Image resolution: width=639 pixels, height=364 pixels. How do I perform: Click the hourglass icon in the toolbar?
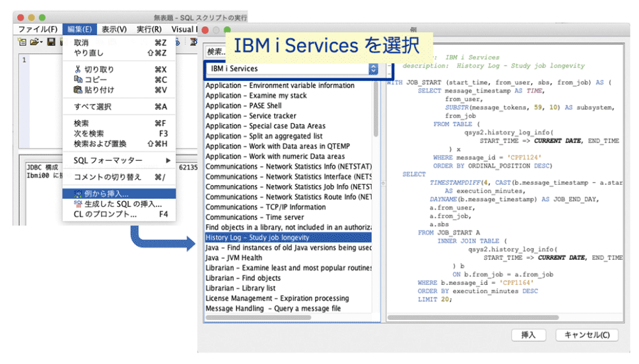(194, 42)
